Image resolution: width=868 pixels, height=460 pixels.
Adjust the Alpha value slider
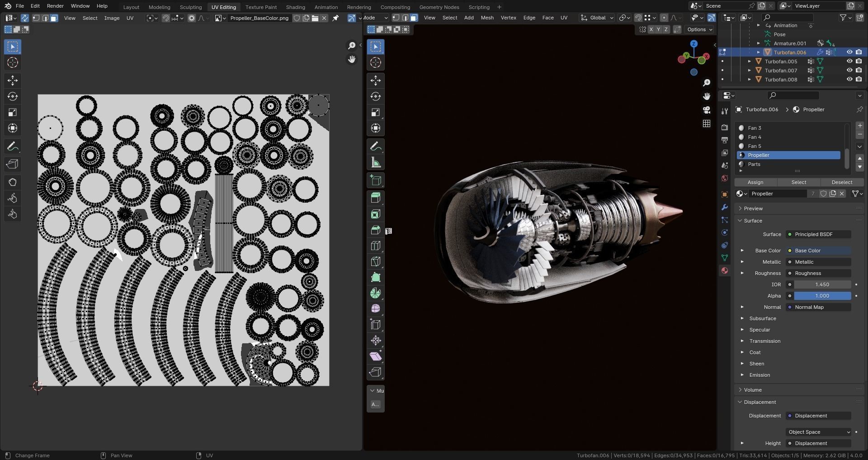pos(822,296)
